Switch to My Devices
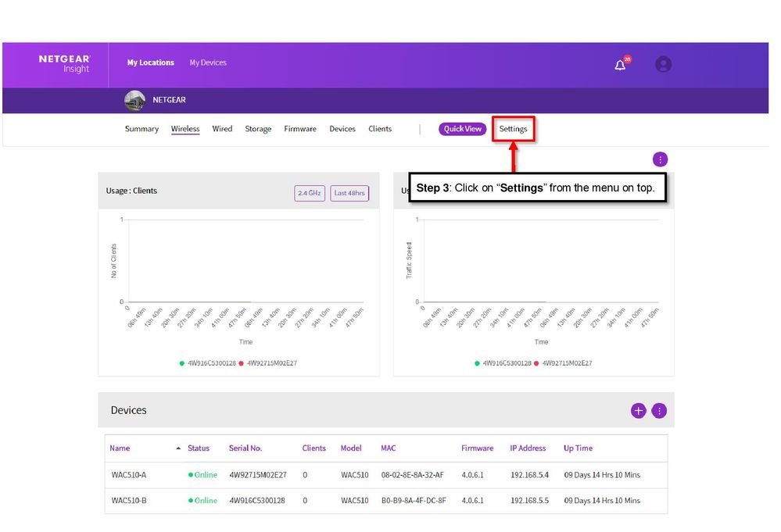Viewport: 781px width, 532px height. click(208, 62)
